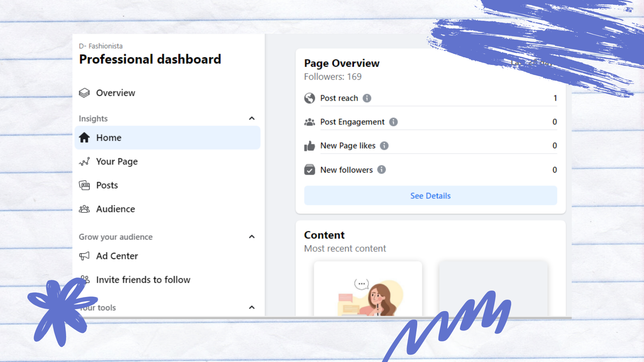Viewport: 644px width, 362px height.
Task: Click the Audience people icon
Action: 84,209
